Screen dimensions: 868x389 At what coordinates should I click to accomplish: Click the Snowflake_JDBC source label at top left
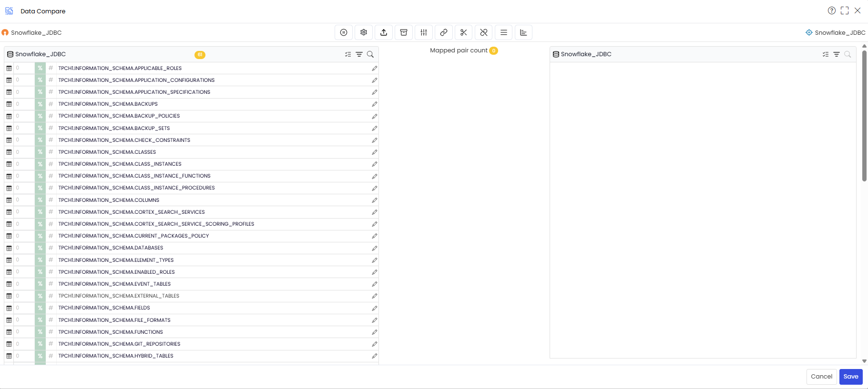(36, 33)
